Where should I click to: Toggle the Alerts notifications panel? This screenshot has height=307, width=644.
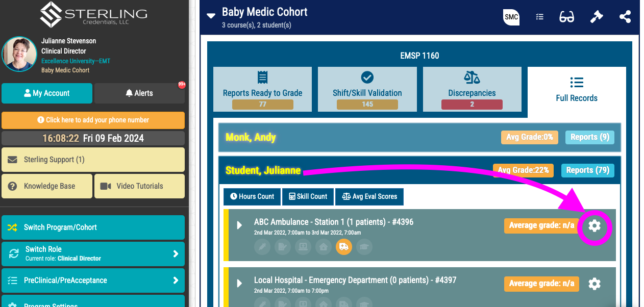click(x=139, y=93)
